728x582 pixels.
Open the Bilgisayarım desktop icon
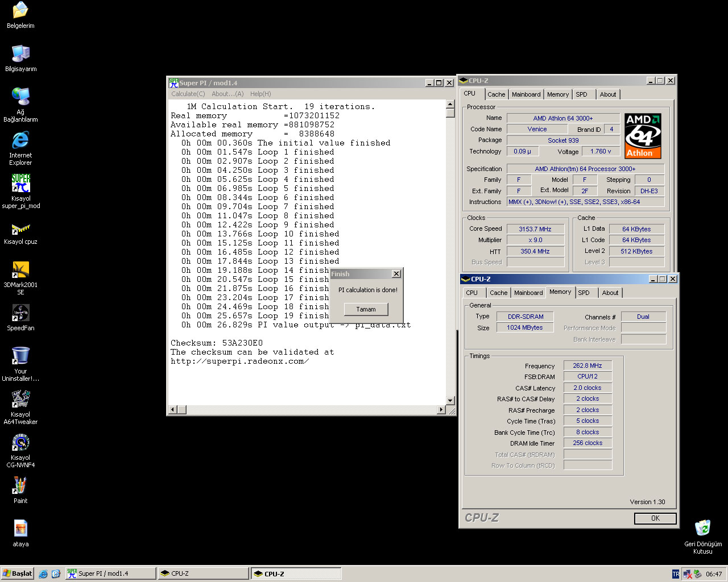coord(20,53)
